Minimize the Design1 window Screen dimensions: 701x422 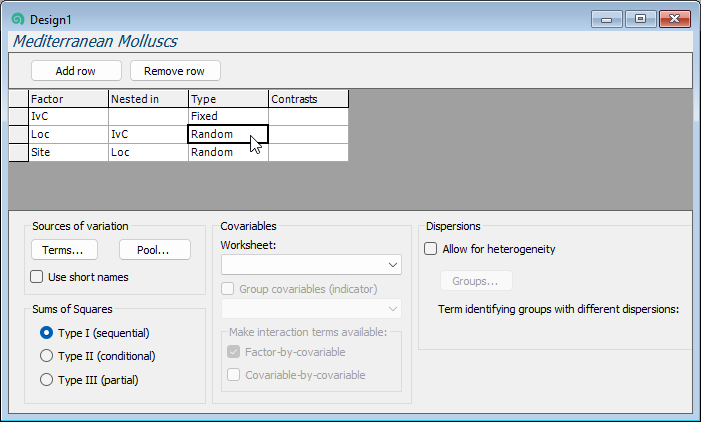(x=608, y=19)
